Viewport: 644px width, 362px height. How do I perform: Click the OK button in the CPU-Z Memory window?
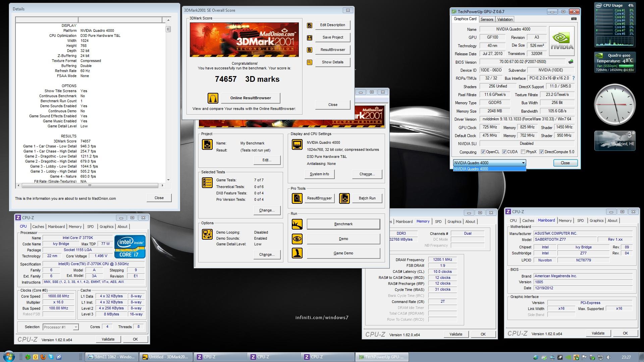click(483, 334)
